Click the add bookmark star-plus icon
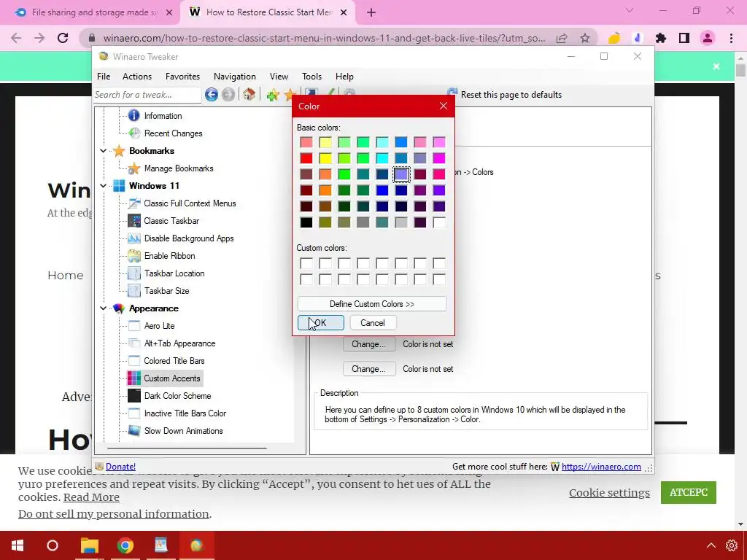The width and height of the screenshot is (747, 560). tap(273, 95)
